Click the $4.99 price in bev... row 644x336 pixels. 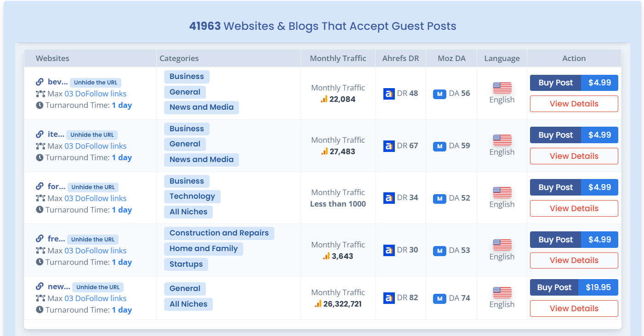[x=599, y=83]
